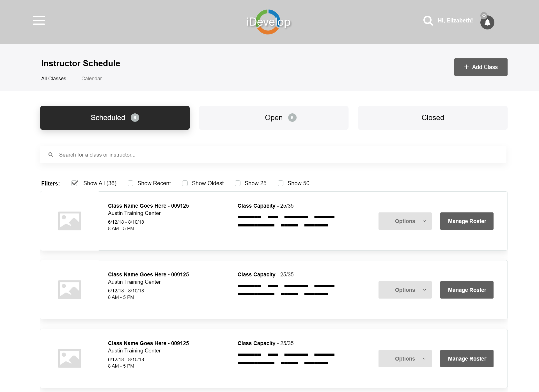Enable the Show 50 filter

(281, 183)
